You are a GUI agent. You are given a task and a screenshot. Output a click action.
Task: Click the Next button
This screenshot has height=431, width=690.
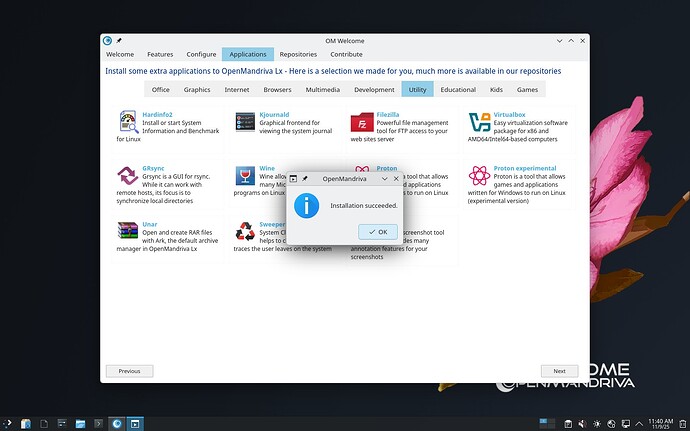click(x=559, y=371)
